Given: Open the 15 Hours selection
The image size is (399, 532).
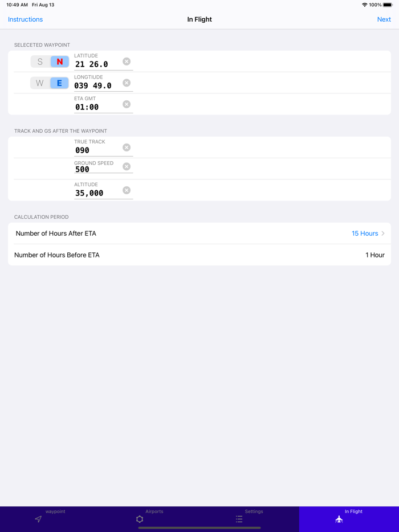Looking at the screenshot, I should click(365, 234).
